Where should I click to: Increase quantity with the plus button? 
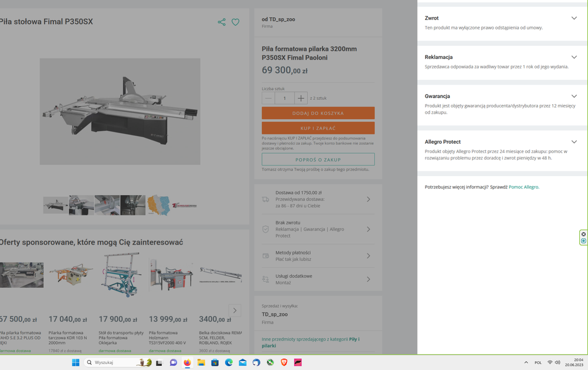click(x=301, y=98)
